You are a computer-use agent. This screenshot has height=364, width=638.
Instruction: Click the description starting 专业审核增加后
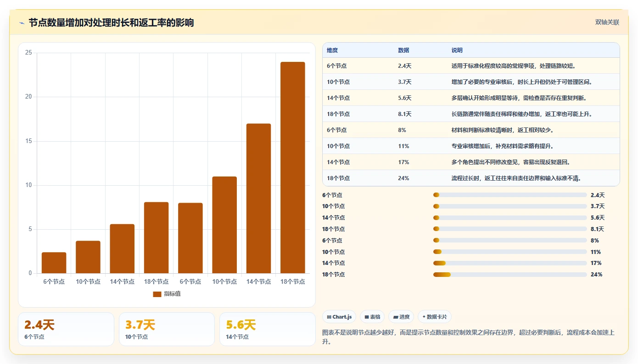point(503,146)
